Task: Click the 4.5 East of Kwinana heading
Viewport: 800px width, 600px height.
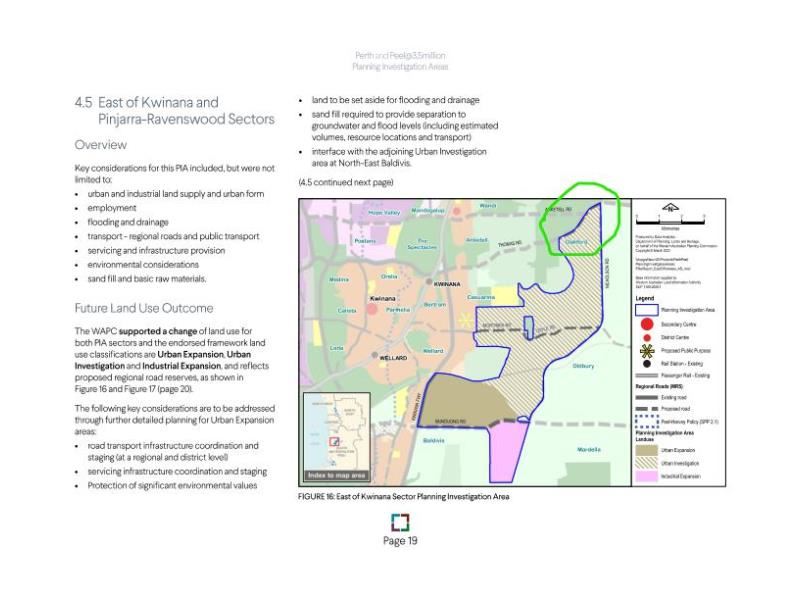Action: [174, 110]
